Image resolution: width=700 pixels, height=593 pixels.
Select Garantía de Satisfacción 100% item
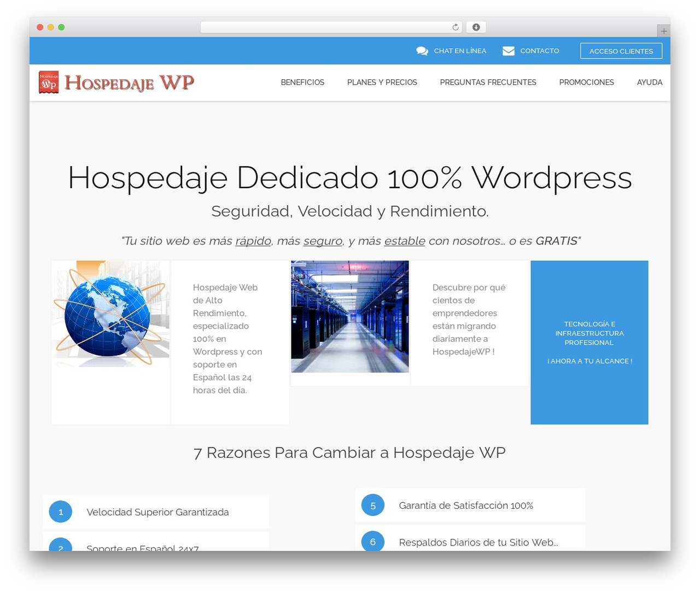point(470,505)
